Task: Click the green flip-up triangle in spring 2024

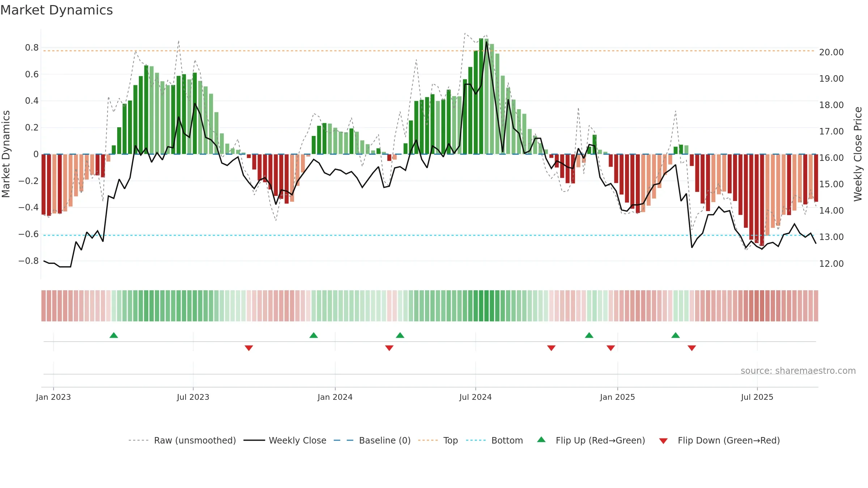Action: pos(400,335)
